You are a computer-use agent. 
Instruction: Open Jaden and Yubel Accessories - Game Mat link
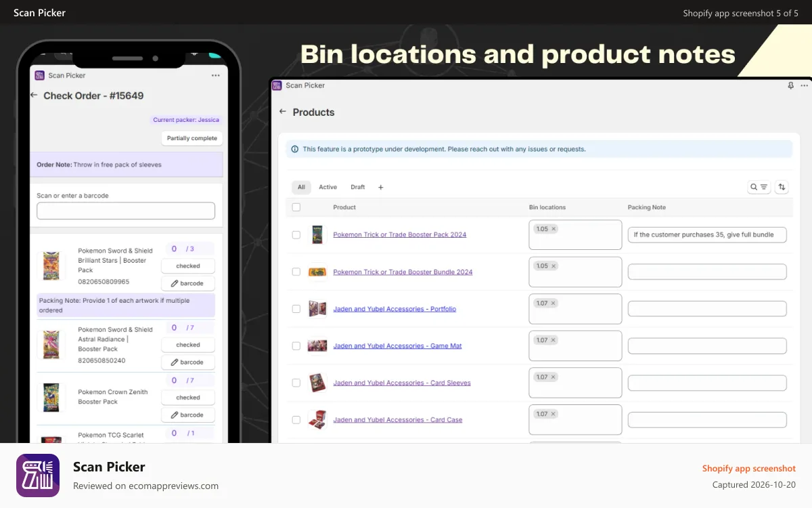pos(397,346)
